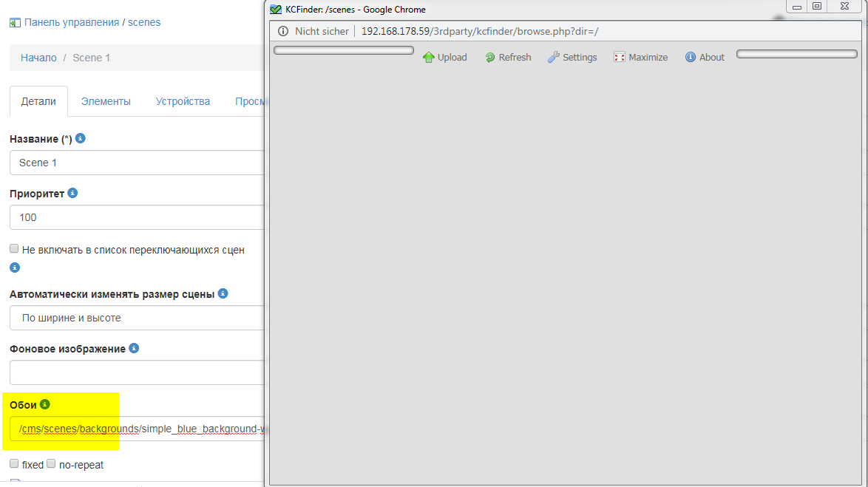Image resolution: width=868 pixels, height=487 pixels.
Task: Toggle Не включать в список переключающихся сцен checkbox
Action: 14,249
